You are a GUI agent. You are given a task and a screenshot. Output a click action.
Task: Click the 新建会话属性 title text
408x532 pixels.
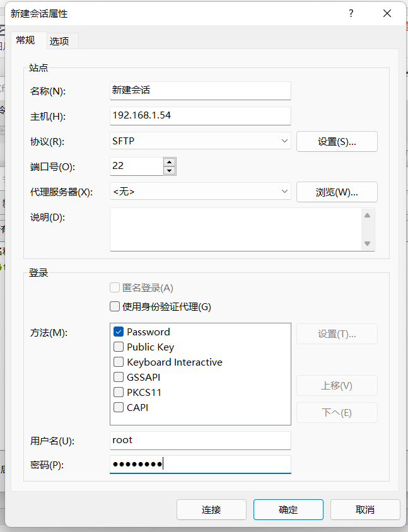pos(39,14)
